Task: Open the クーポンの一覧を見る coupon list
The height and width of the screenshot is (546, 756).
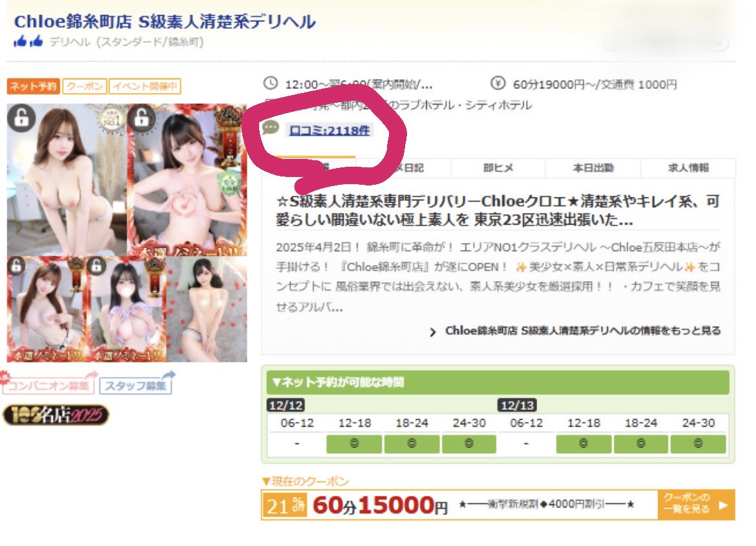Action: pos(697,505)
